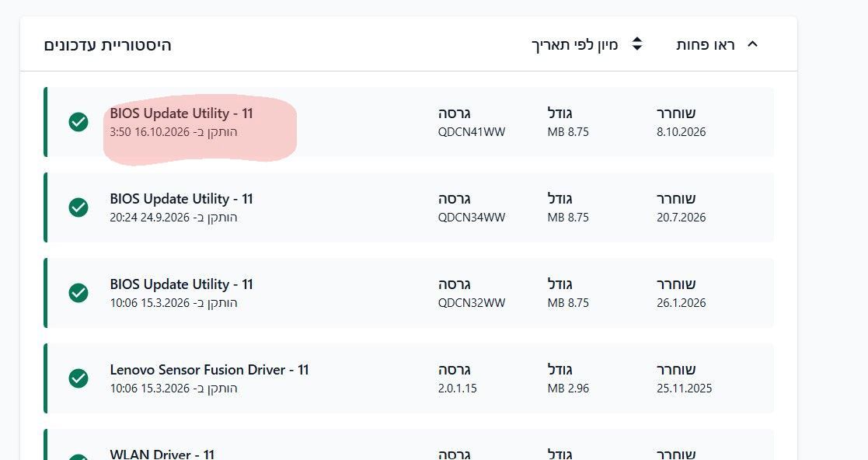The width and height of the screenshot is (868, 460).
Task: Click version QDCN41WW text
Action: tap(472, 132)
